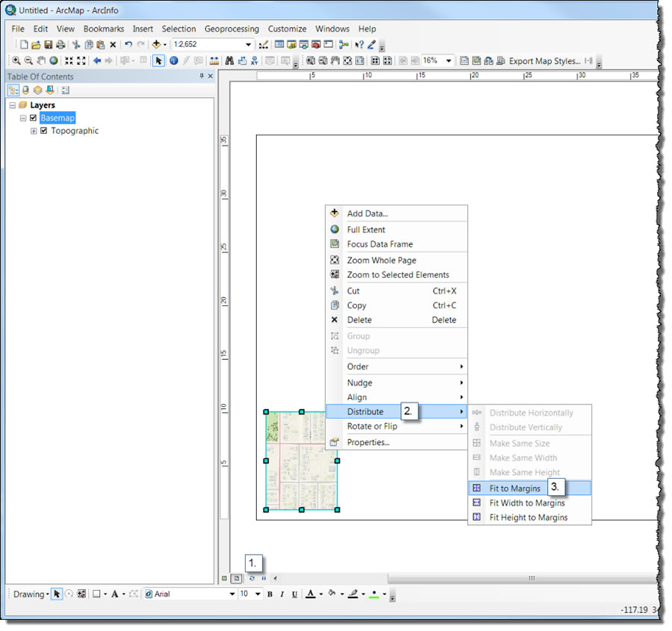Open the map scale dropdown
Image resolution: width=672 pixels, height=631 pixels.
tap(249, 45)
